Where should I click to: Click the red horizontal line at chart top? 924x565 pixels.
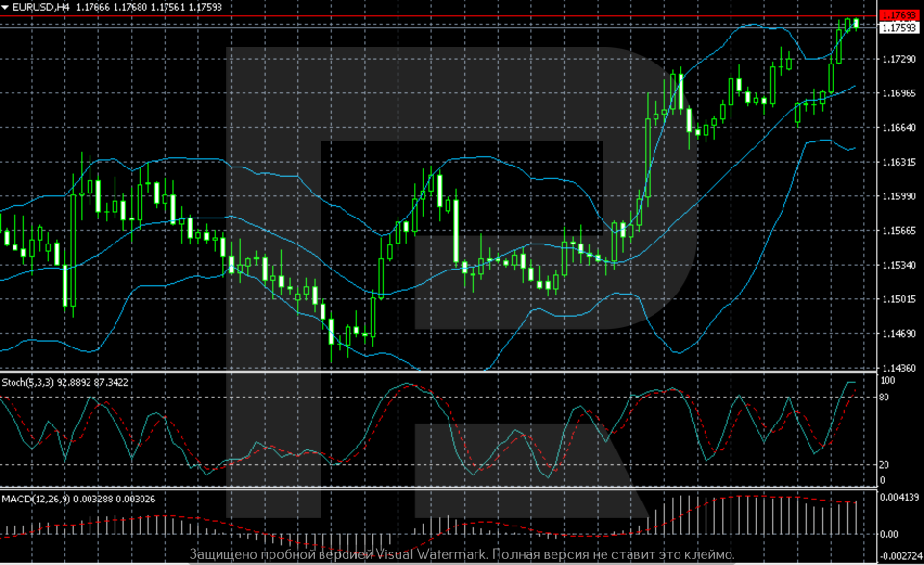[x=433, y=16]
